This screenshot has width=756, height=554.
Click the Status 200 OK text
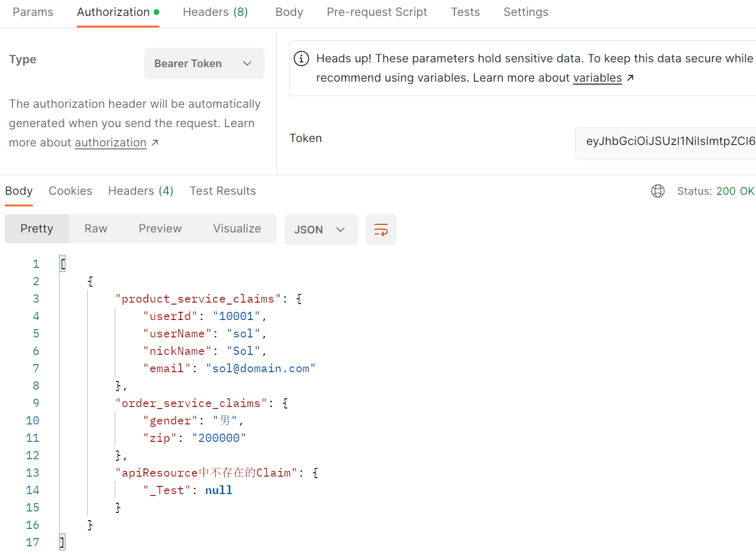point(715,191)
